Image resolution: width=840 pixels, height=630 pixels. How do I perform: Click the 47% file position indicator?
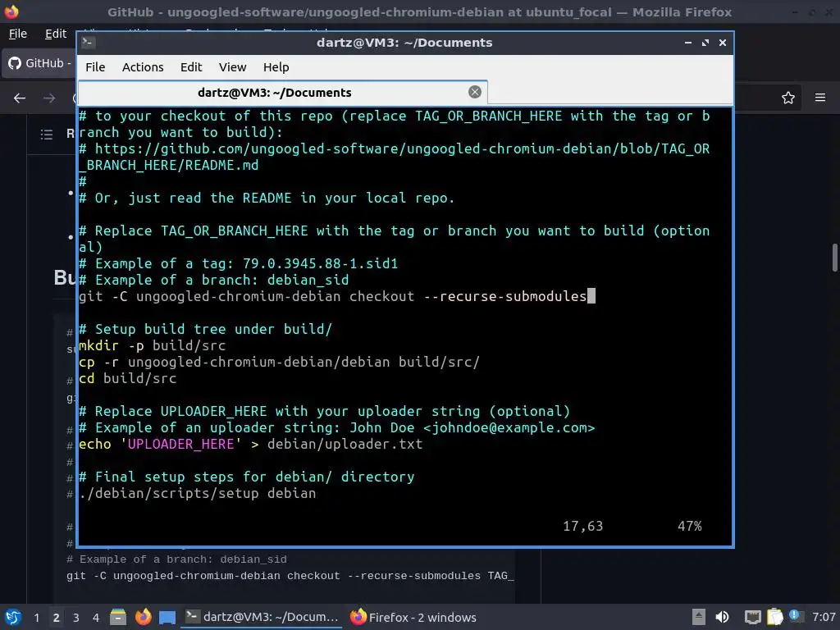click(689, 526)
